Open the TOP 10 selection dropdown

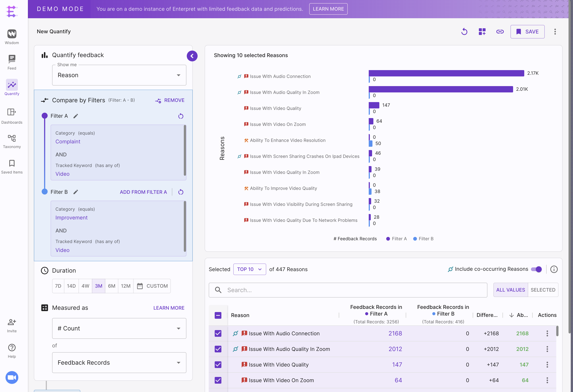[249, 269]
